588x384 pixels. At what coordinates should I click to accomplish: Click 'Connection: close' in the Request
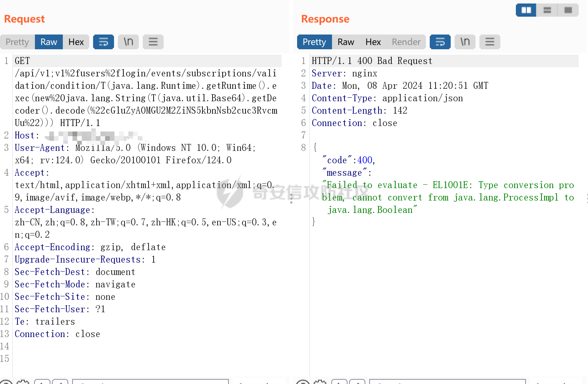tap(57, 334)
